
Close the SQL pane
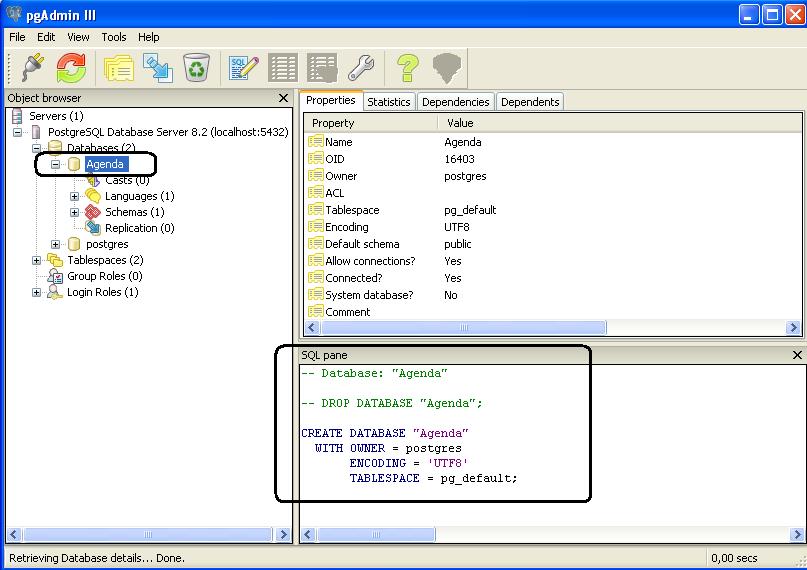tap(797, 355)
